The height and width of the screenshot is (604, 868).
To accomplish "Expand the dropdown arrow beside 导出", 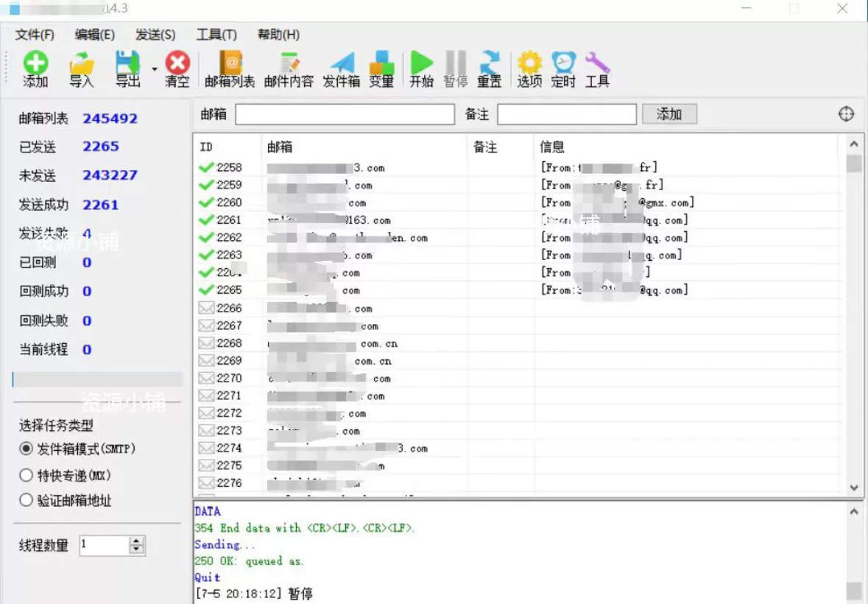I will 155,69.
